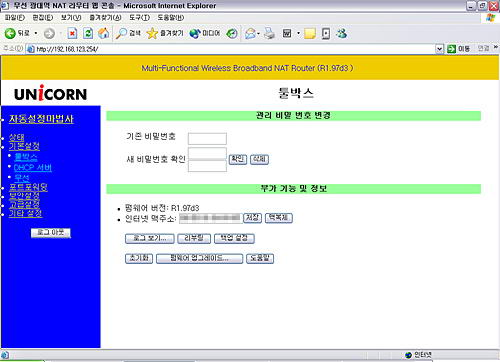Open the File (파일) menu

(15, 18)
